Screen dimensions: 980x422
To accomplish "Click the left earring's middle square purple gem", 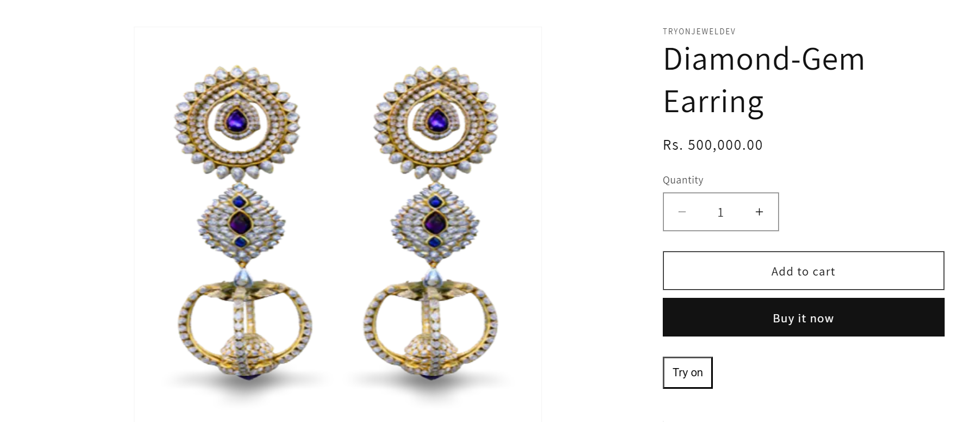I will (x=240, y=222).
